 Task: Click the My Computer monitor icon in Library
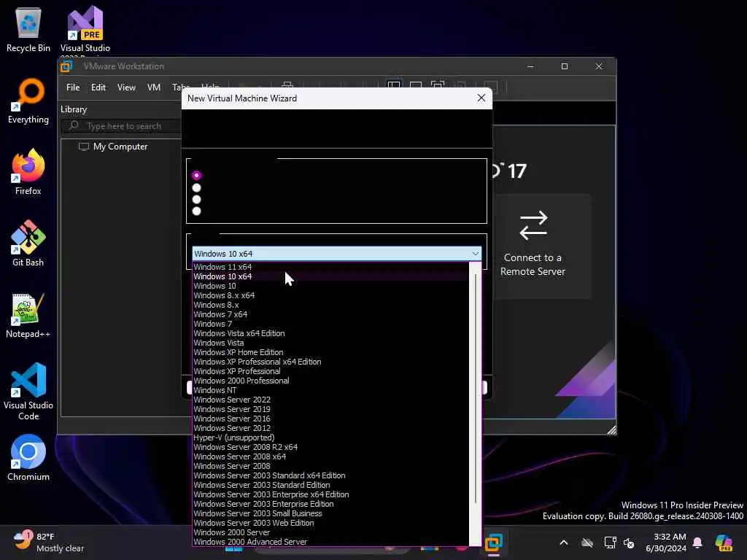[x=84, y=147]
